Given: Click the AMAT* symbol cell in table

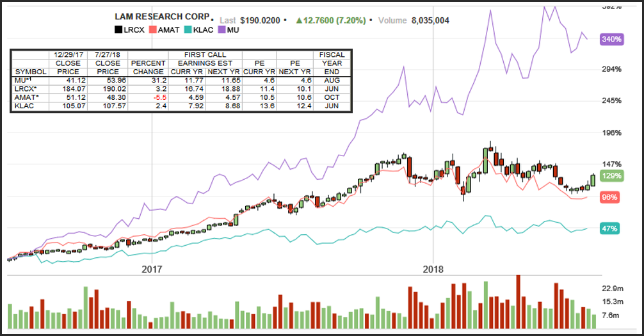Looking at the screenshot, I should pos(30,97).
